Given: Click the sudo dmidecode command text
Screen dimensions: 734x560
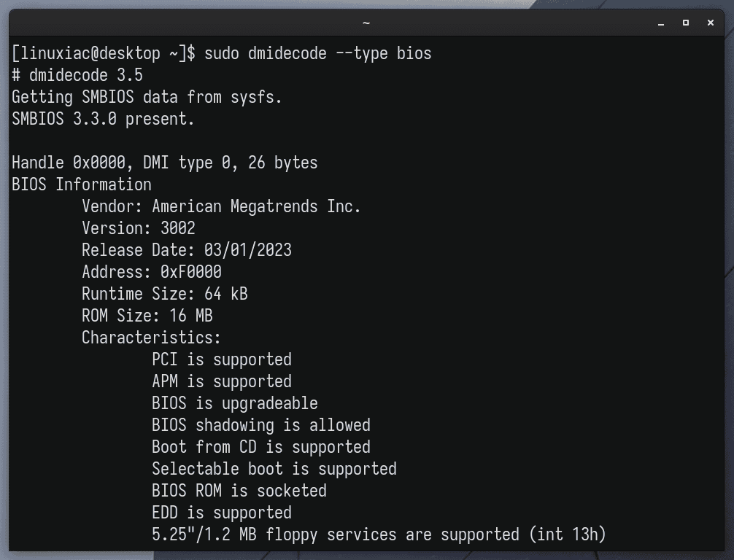Looking at the screenshot, I should (318, 53).
